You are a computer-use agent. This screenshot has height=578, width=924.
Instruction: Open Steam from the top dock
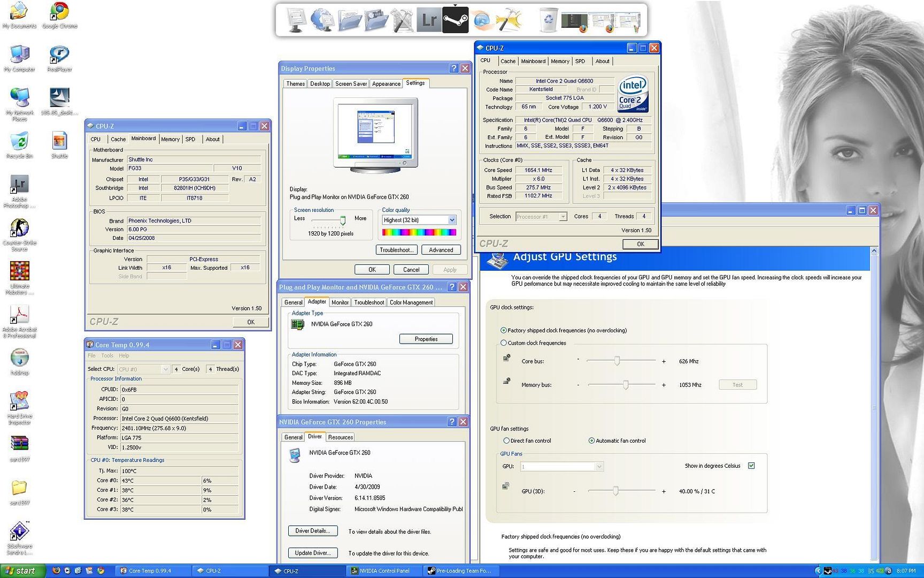(x=455, y=20)
